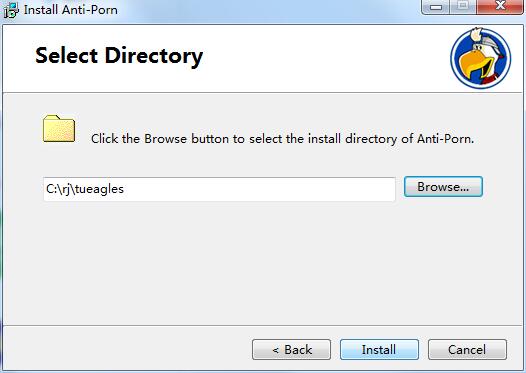
Task: Minimize the Install Anti-Porn window
Action: click(435, 7)
